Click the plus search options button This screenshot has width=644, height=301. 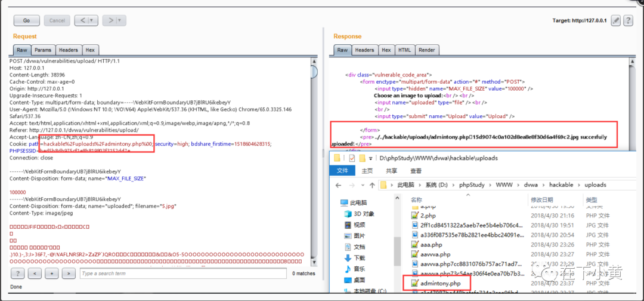52,273
